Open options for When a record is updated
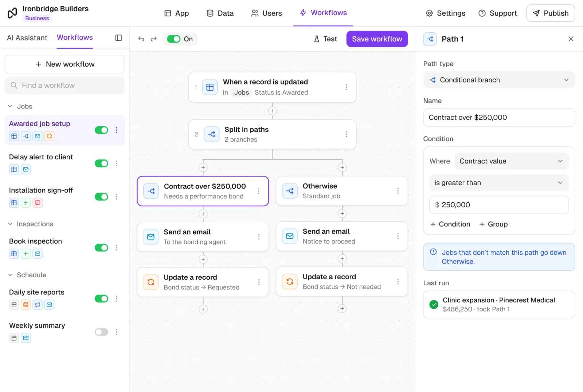This screenshot has height=392, width=583. [346, 87]
